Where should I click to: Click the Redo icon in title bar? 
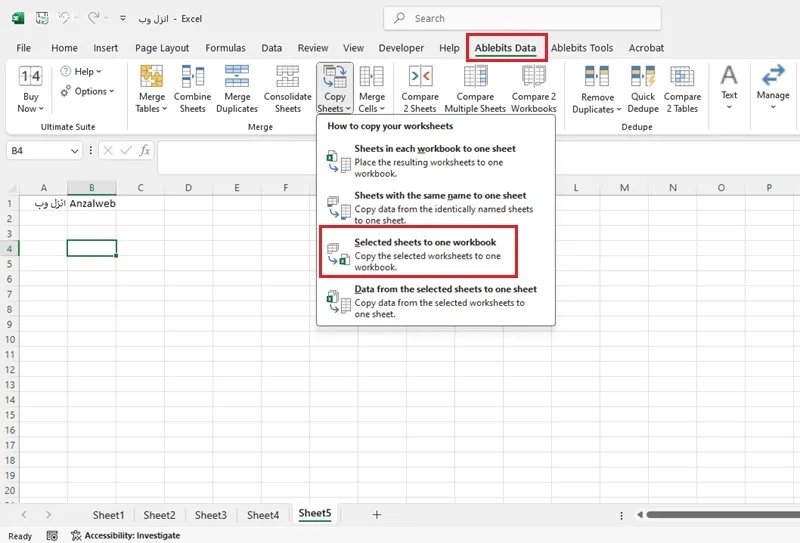pos(93,18)
